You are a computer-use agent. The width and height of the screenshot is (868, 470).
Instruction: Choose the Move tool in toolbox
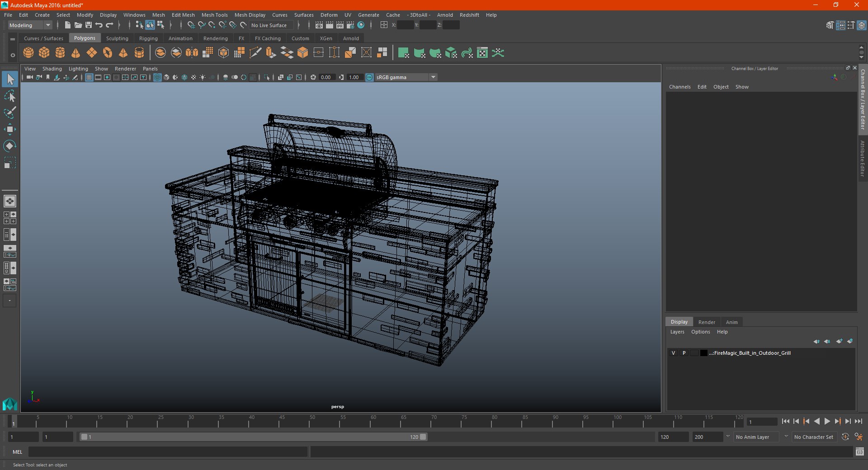pyautogui.click(x=10, y=130)
